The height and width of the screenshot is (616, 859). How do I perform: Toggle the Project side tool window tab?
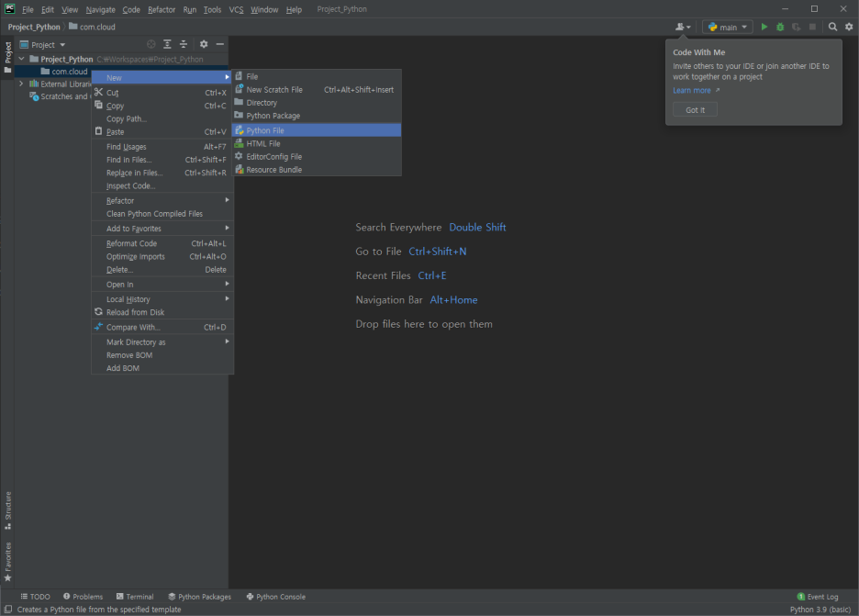(7, 57)
